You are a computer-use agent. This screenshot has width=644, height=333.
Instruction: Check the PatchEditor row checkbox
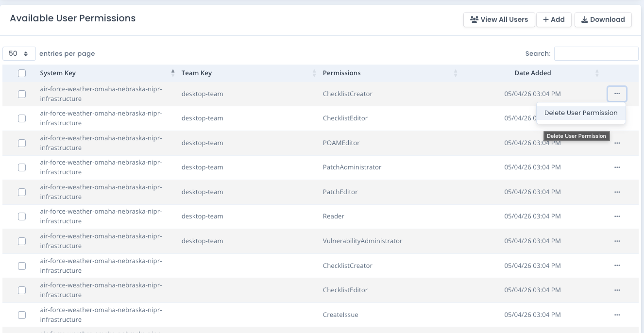pos(22,192)
